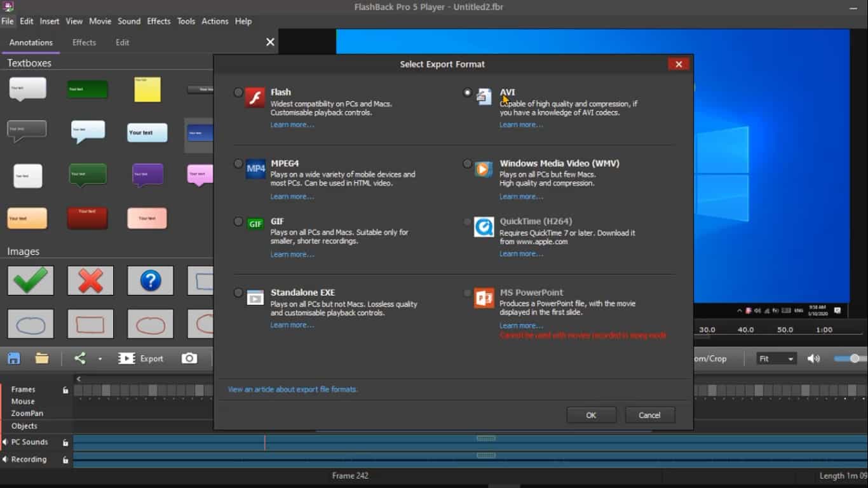Select the MPEG4 radio button

238,163
